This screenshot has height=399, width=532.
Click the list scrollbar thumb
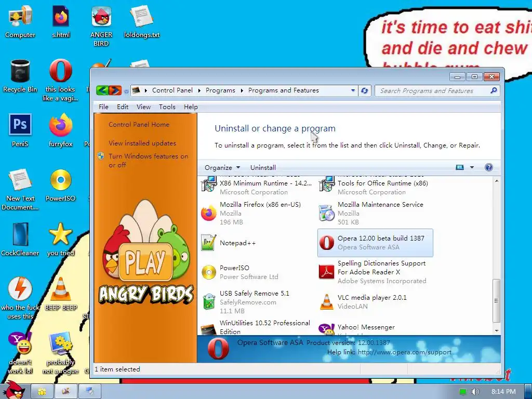[496, 301]
